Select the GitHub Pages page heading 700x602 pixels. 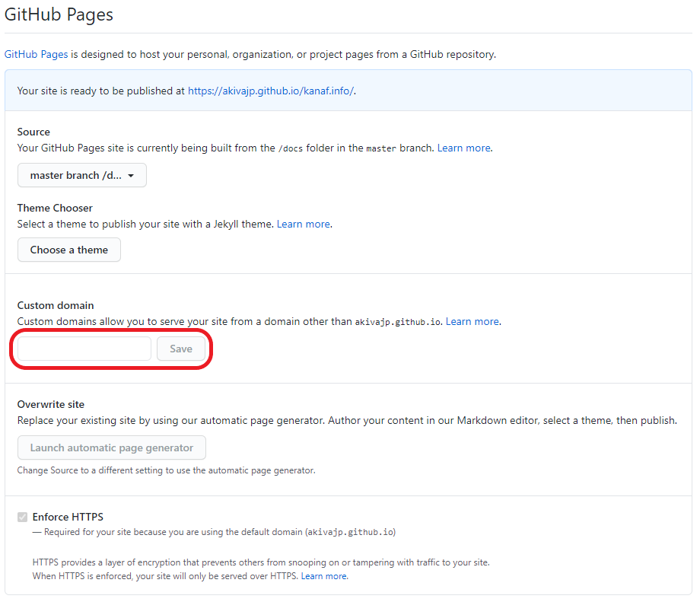point(59,14)
